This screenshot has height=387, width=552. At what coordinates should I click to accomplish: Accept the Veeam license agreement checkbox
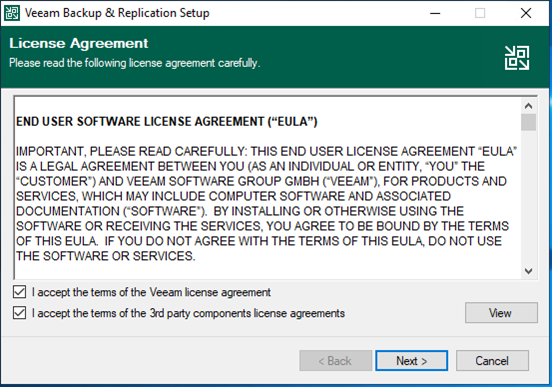(19, 292)
